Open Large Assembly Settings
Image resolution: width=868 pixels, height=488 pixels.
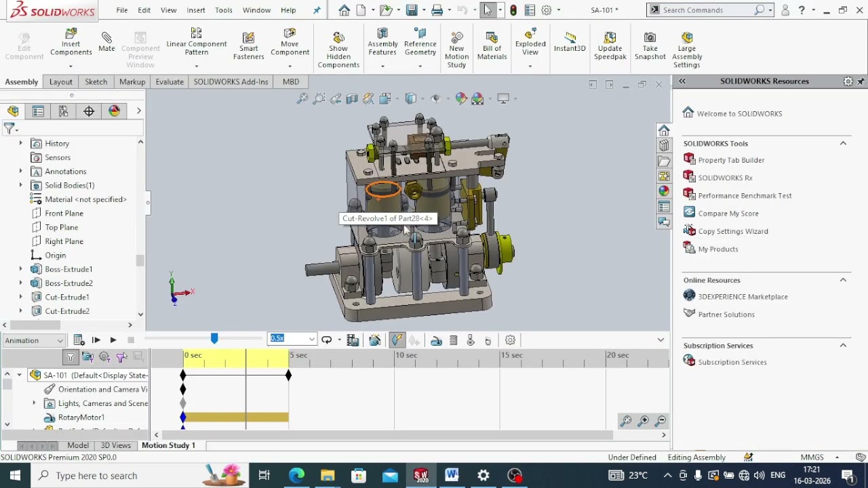coord(687,49)
